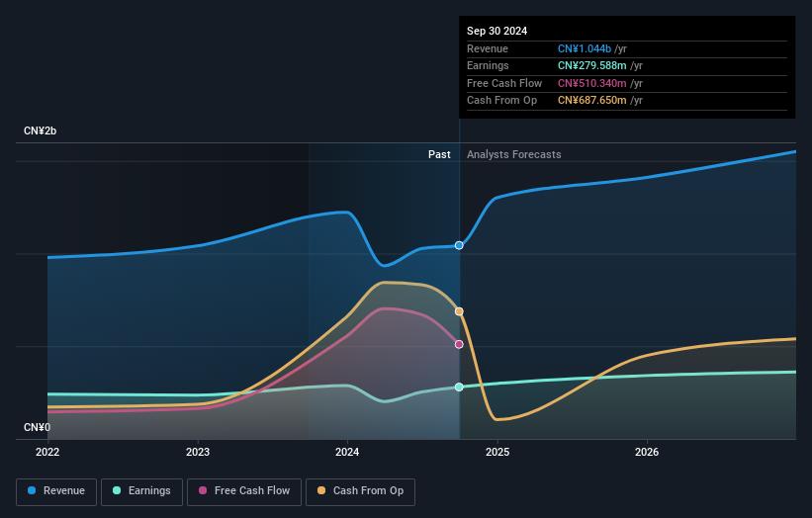
Task: Click the 2026 x-axis label
Action: tap(647, 453)
